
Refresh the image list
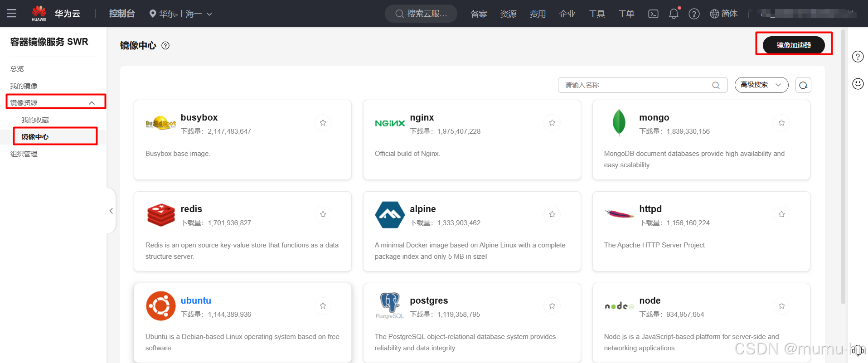pos(803,85)
